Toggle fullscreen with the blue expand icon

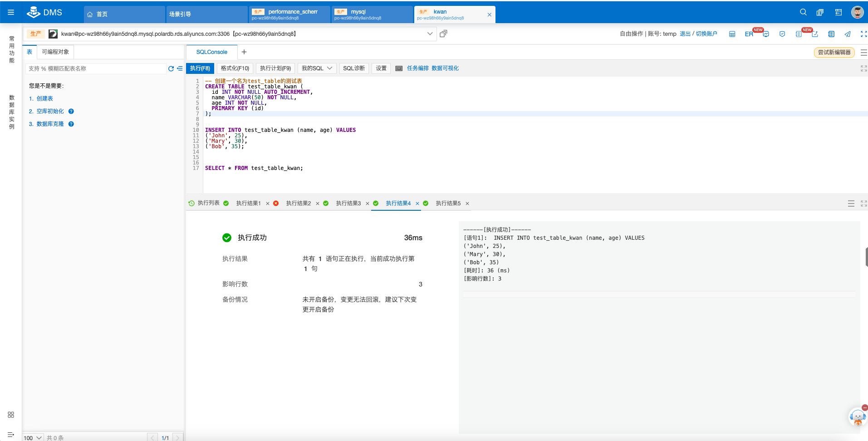tap(864, 34)
